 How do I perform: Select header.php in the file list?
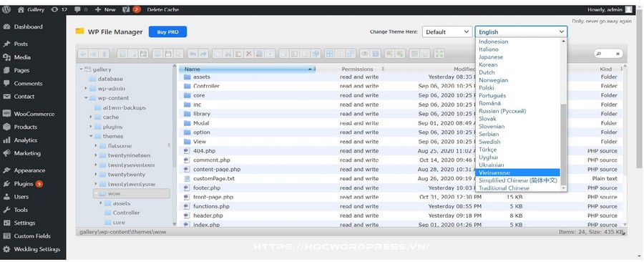click(x=401, y=215)
